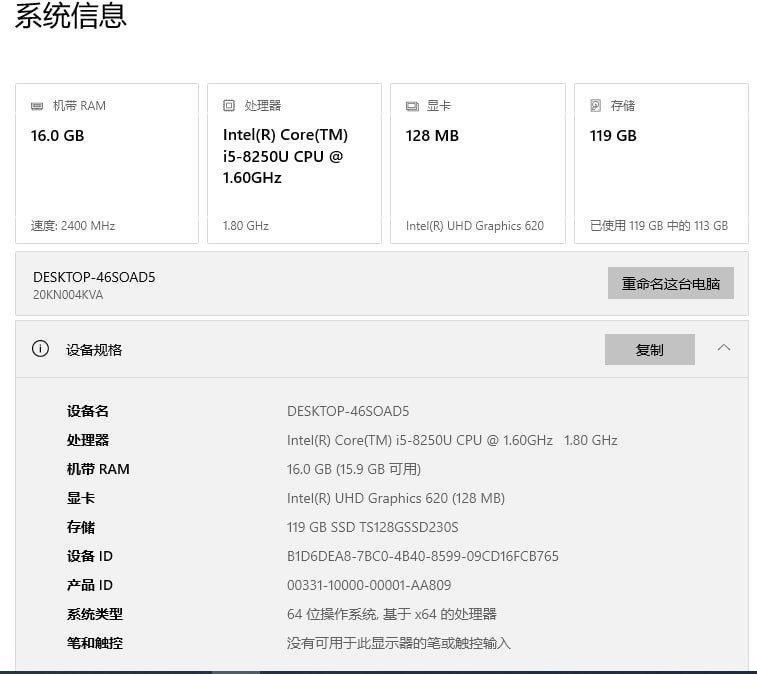Click 已使用 119 GB 中的 113 GB text

click(659, 226)
